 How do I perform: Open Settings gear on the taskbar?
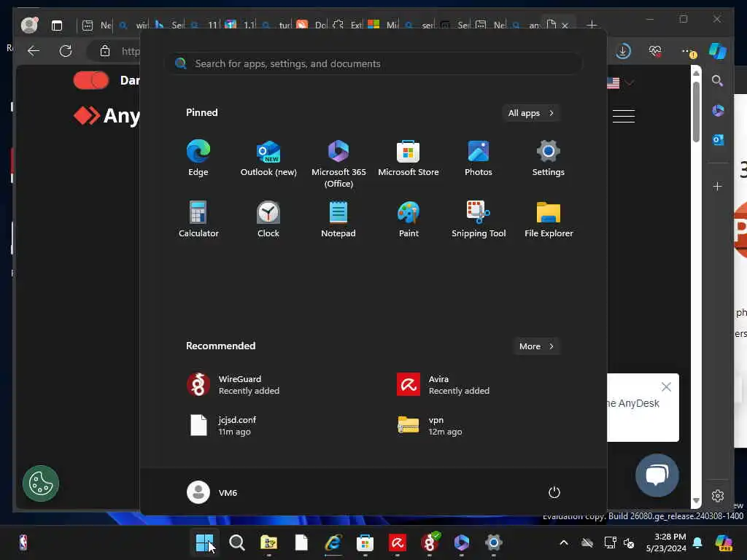[x=494, y=542]
